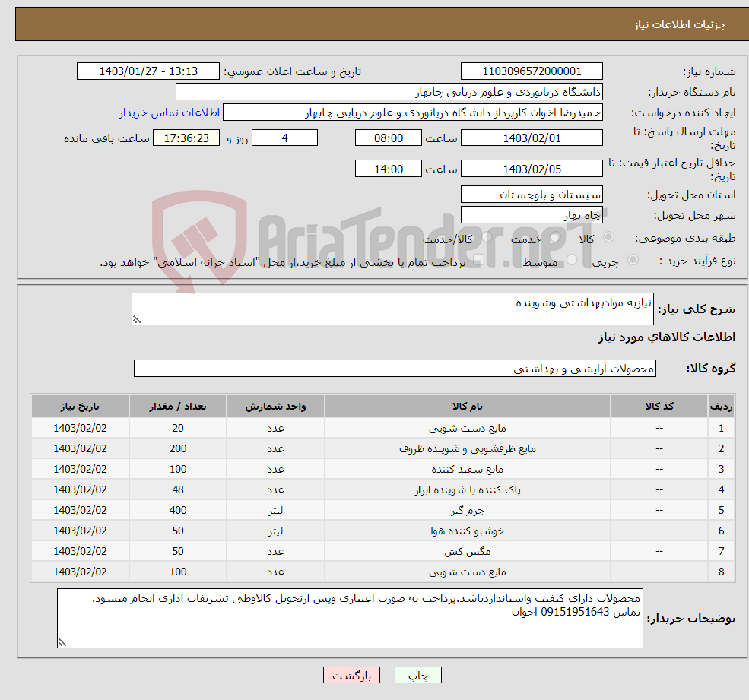Click the remaining days field showing 4
The image size is (749, 700).
pyautogui.click(x=284, y=138)
